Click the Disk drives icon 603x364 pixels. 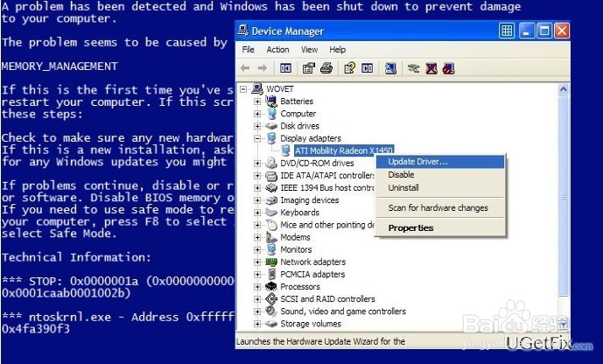[x=271, y=126]
